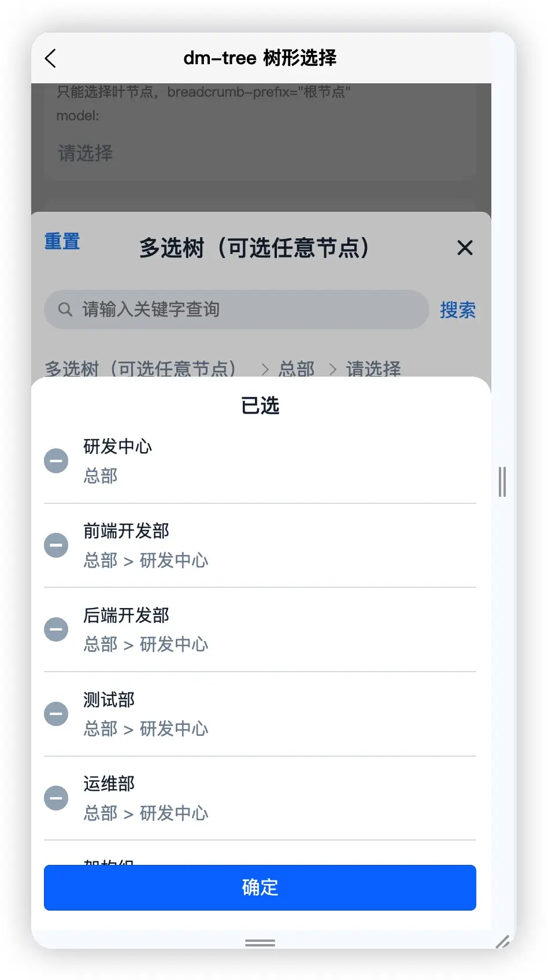Click the 搜索 search button
Image resolution: width=548 pixels, height=980 pixels.
(458, 310)
